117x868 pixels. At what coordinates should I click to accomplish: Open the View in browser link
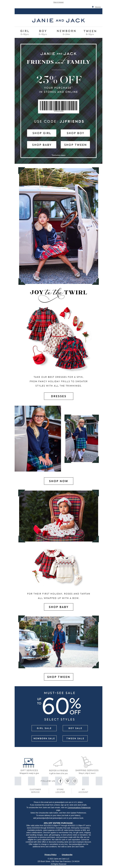[58, 2]
